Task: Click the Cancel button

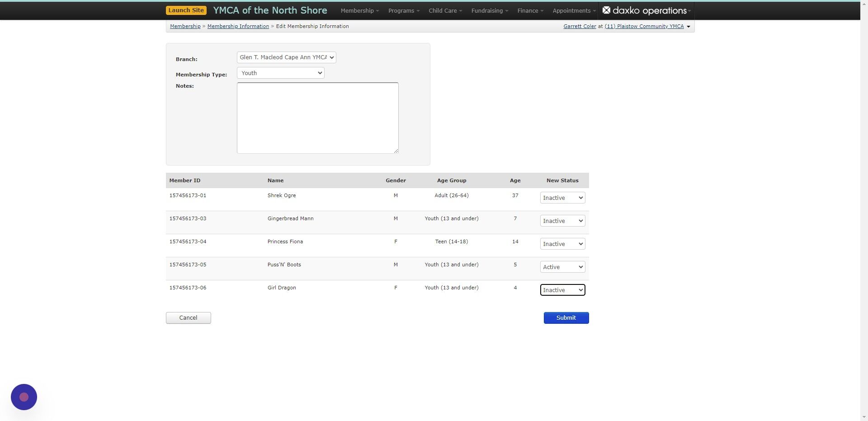Action: click(188, 317)
